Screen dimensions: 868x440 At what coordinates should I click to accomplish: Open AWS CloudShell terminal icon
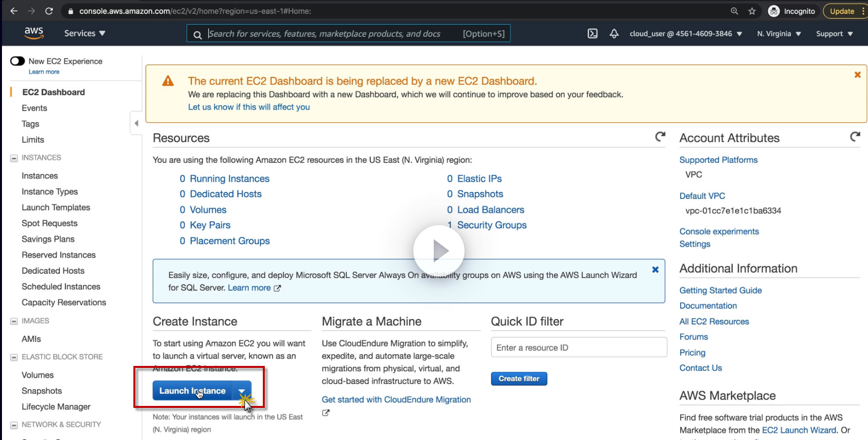point(592,34)
